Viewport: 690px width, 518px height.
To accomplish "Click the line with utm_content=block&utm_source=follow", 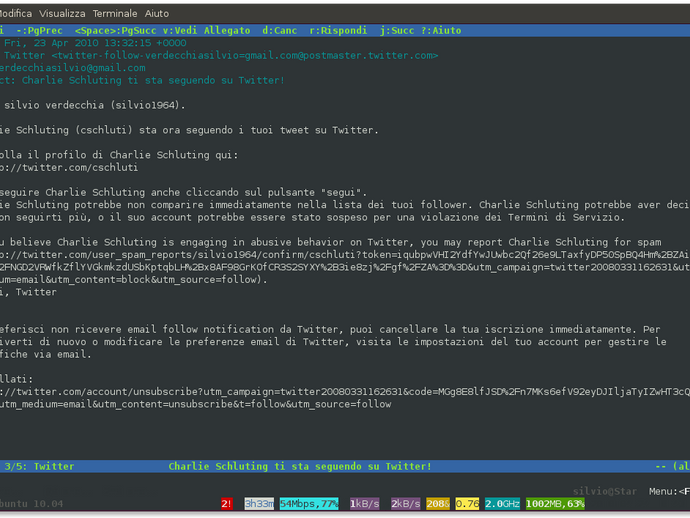I will tap(134, 280).
